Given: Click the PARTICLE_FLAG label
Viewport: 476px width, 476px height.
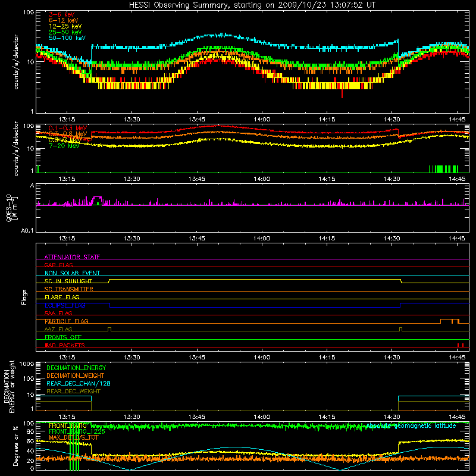Looking at the screenshot, I should (x=67, y=321).
